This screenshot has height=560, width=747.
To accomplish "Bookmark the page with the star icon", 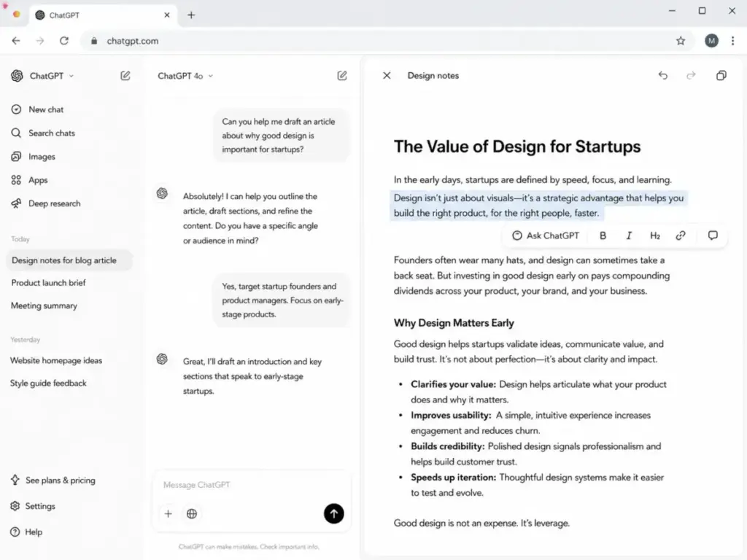I will pyautogui.click(x=681, y=41).
